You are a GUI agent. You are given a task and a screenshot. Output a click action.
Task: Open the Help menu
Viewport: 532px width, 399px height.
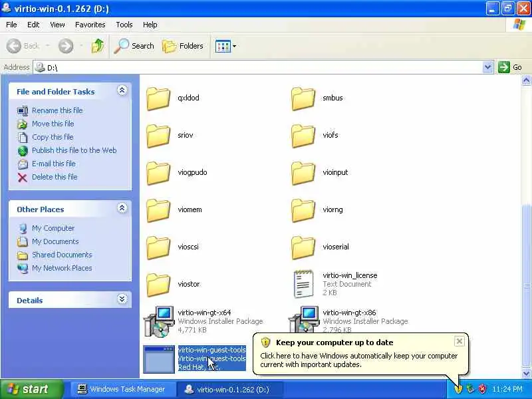(150, 25)
